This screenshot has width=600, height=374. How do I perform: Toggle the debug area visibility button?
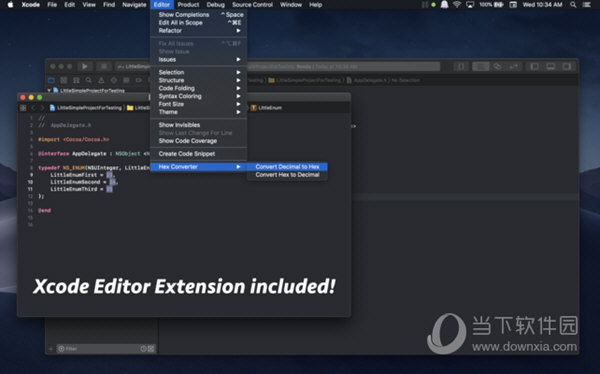pos(551,67)
